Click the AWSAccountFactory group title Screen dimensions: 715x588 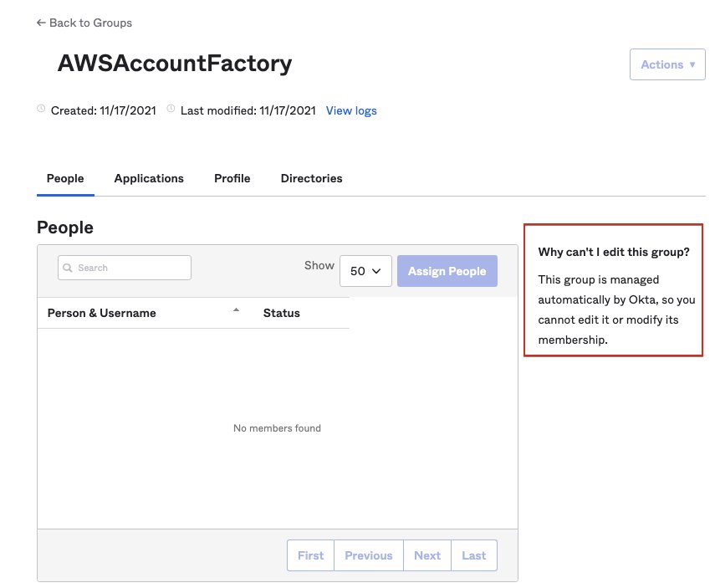point(175,63)
